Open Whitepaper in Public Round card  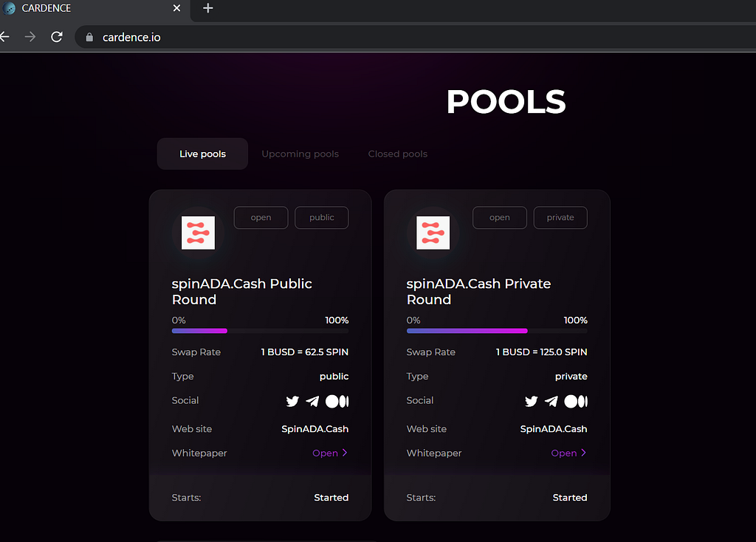pos(330,453)
